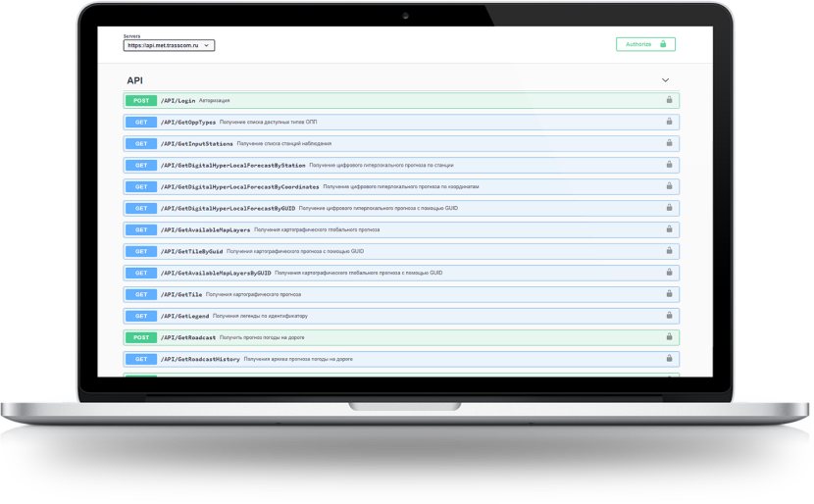Viewport: 814px width, 504px height.
Task: Click the padlock next to /API/GetTileByGuid
Action: click(669, 251)
